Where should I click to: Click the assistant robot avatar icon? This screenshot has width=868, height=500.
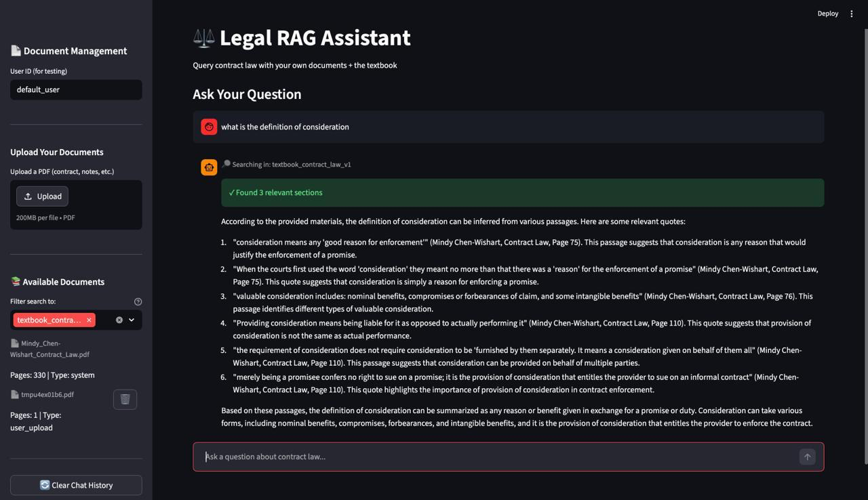(209, 167)
